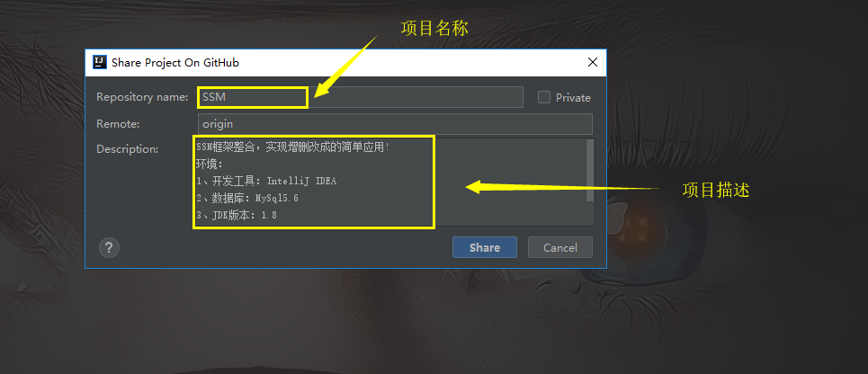Click the IntelliJ IDEA logo in title bar
868x374 pixels.
point(100,62)
